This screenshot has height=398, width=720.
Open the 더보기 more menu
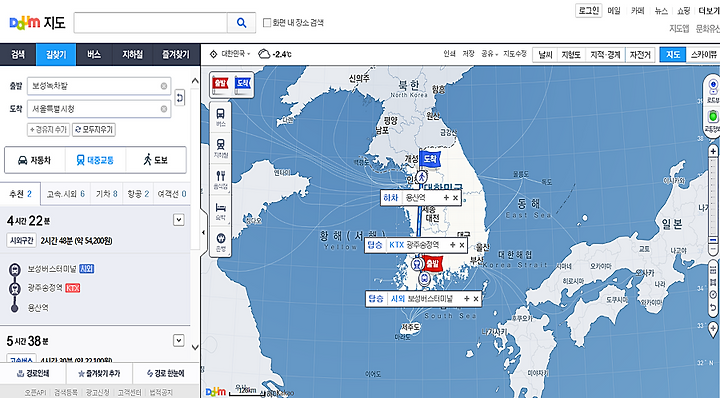(x=709, y=11)
